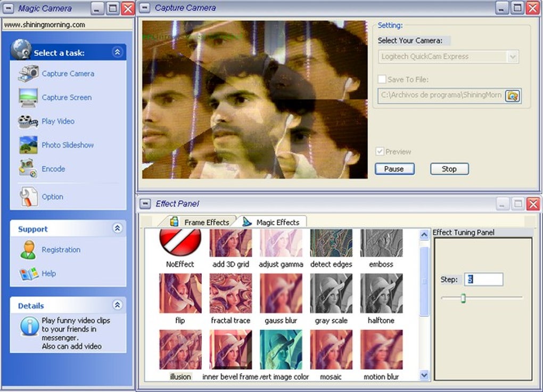Screen dimensions: 543x392
Task: Enable Save To File checkbox
Action: (x=382, y=79)
